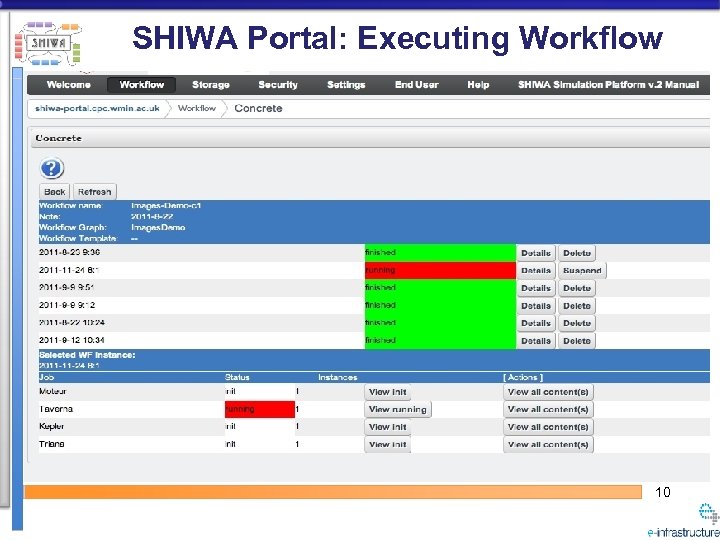The width and height of the screenshot is (720, 540).
Task: Open Details for 2011-9-9 9:12 instance
Action: tap(536, 305)
